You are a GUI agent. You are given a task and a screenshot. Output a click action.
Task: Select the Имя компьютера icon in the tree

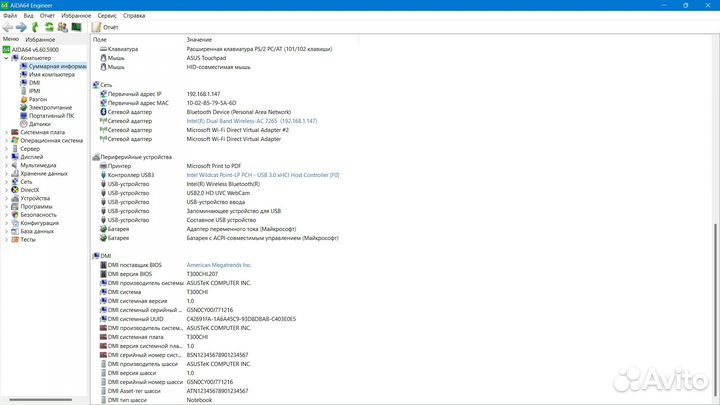[x=23, y=74]
